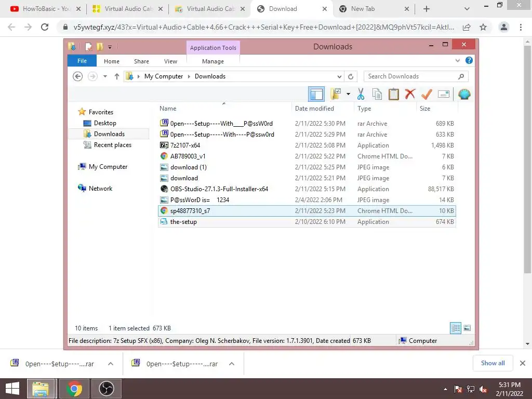This screenshot has height=399, width=532.
Task: Switch to the Share ribbon tab
Action: [141, 61]
